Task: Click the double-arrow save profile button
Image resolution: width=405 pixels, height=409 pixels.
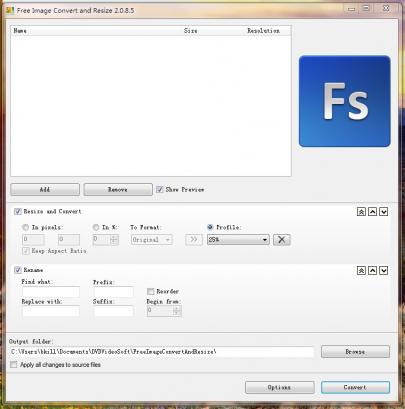Action: (x=194, y=240)
